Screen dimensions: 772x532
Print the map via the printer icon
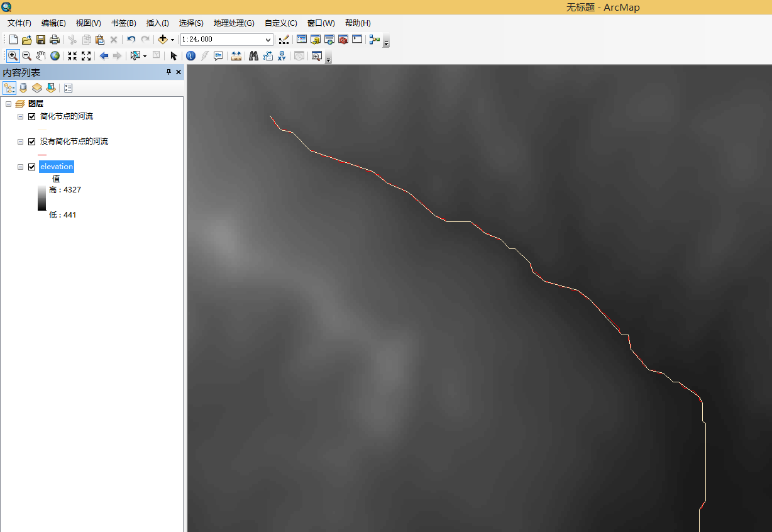click(x=55, y=39)
